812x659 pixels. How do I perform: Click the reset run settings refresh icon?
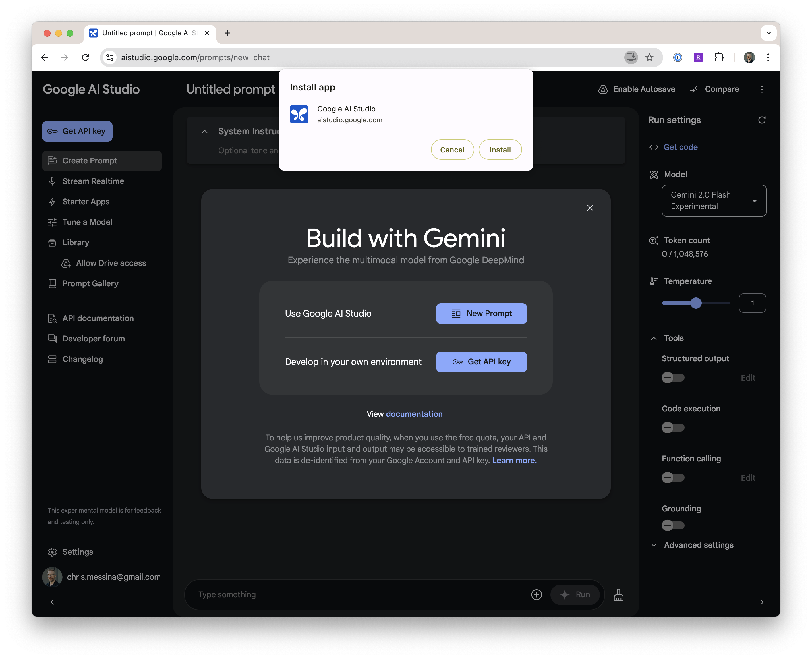click(x=761, y=120)
